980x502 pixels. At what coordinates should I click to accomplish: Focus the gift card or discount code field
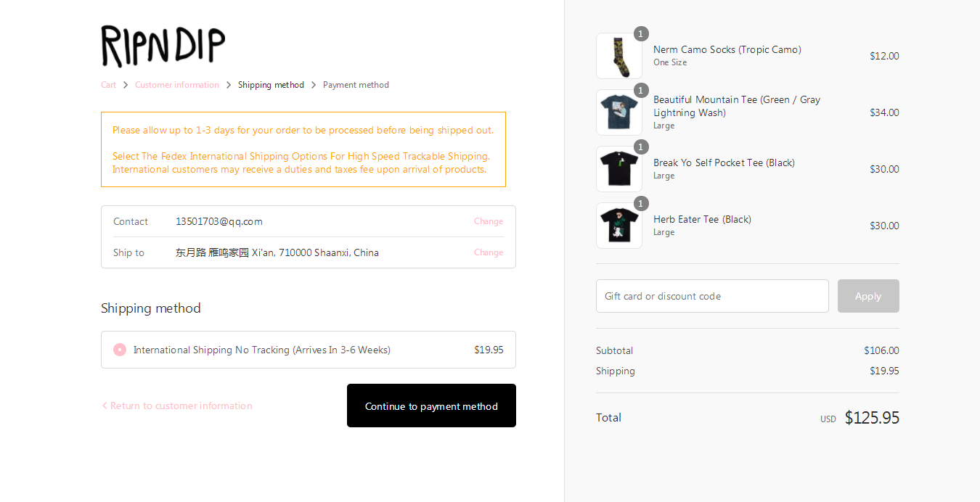coord(712,296)
